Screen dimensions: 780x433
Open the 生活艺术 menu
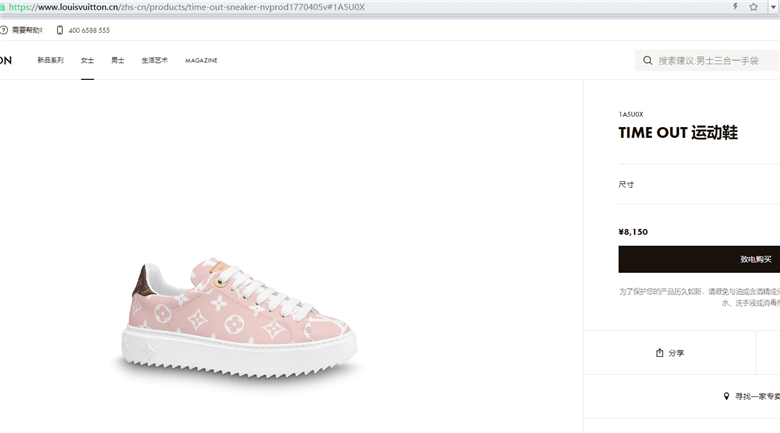(x=155, y=60)
